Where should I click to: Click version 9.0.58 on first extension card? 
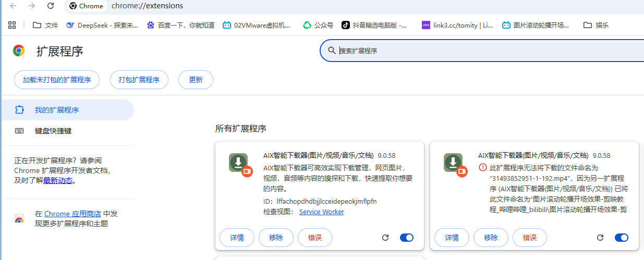pyautogui.click(x=386, y=155)
